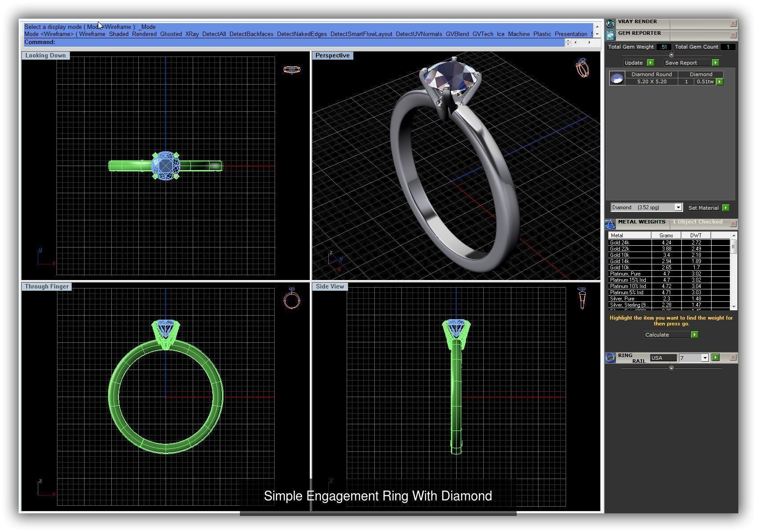Choose the Wireframe display mode option
Image resolution: width=757 pixels, height=532 pixels.
point(92,34)
